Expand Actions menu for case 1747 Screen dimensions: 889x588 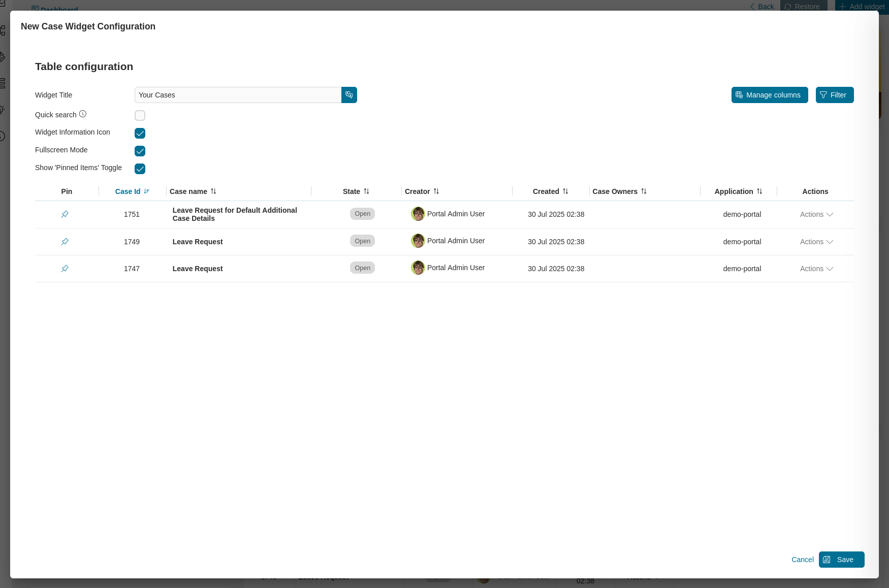point(815,269)
